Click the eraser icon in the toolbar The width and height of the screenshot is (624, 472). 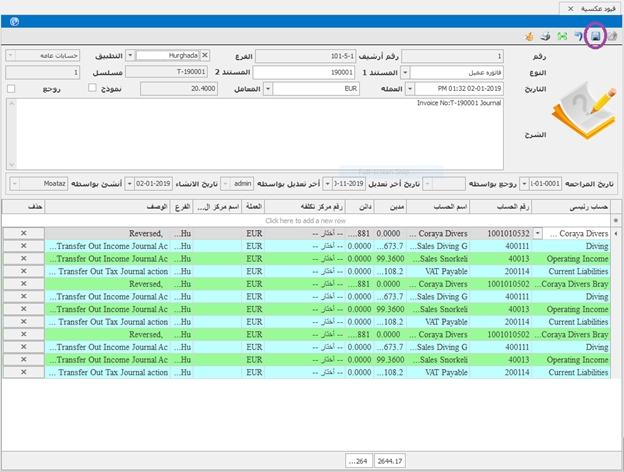pos(612,36)
